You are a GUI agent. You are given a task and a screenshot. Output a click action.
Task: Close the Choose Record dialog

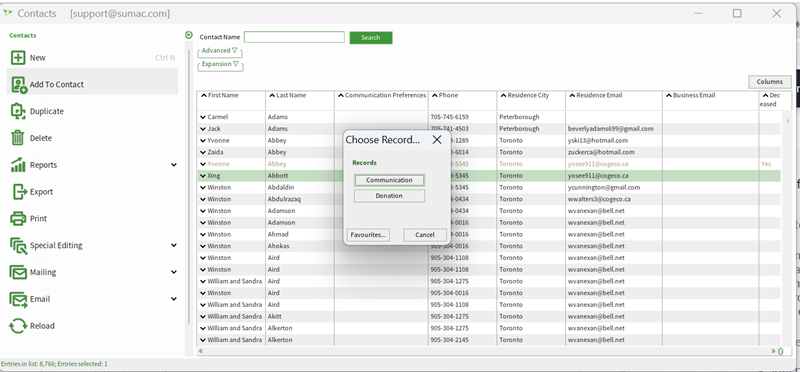[x=437, y=139]
